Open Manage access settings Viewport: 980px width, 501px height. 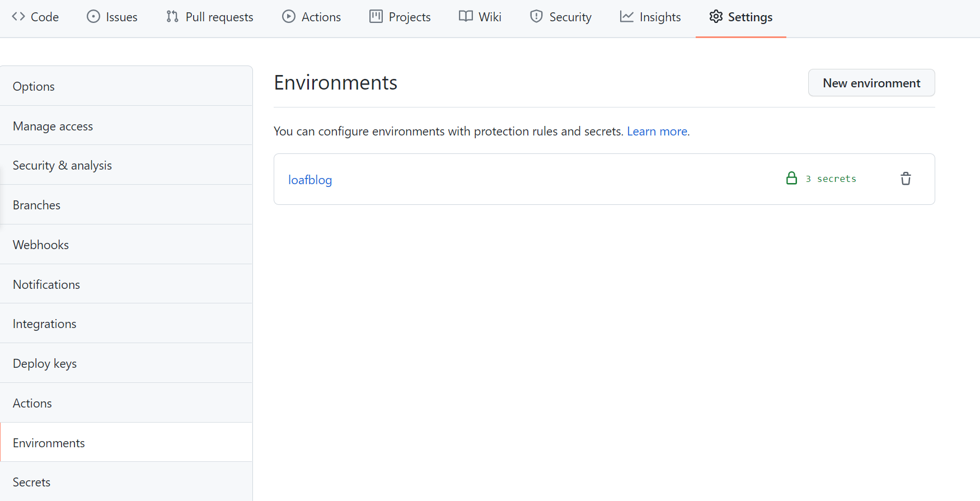click(x=126, y=126)
